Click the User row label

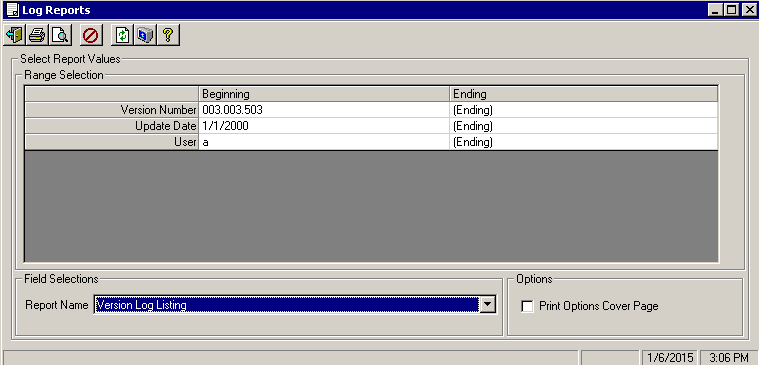111,142
